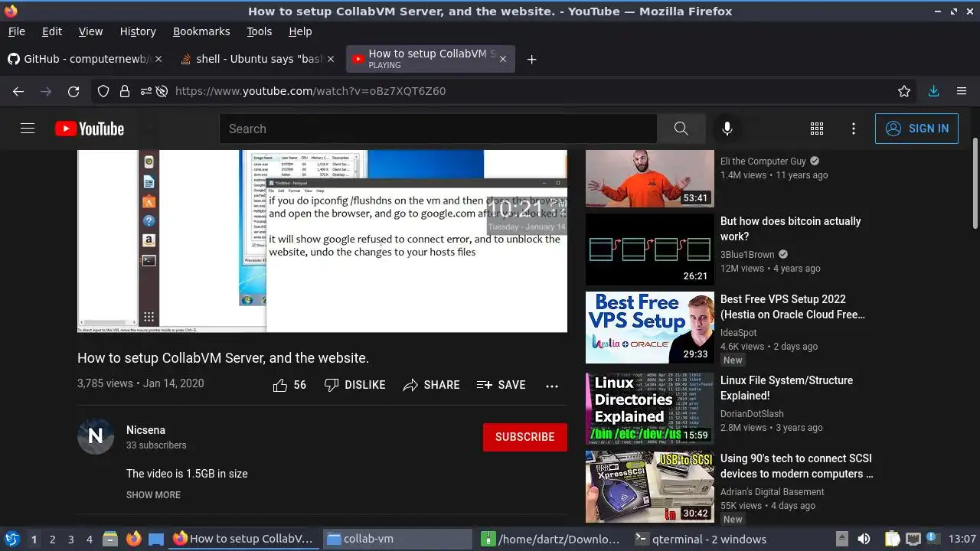Click the YouTube logo

(x=90, y=129)
